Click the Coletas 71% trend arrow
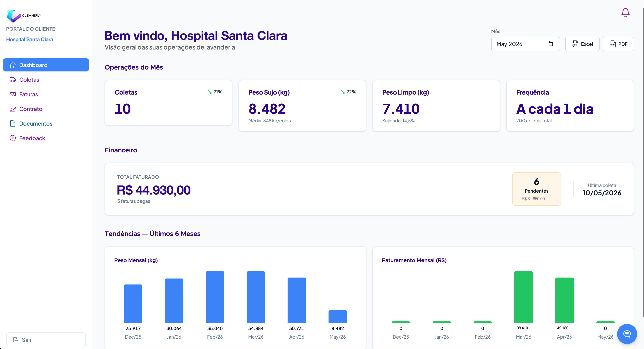Viewport: 644px width, 349px height. pyautogui.click(x=210, y=92)
